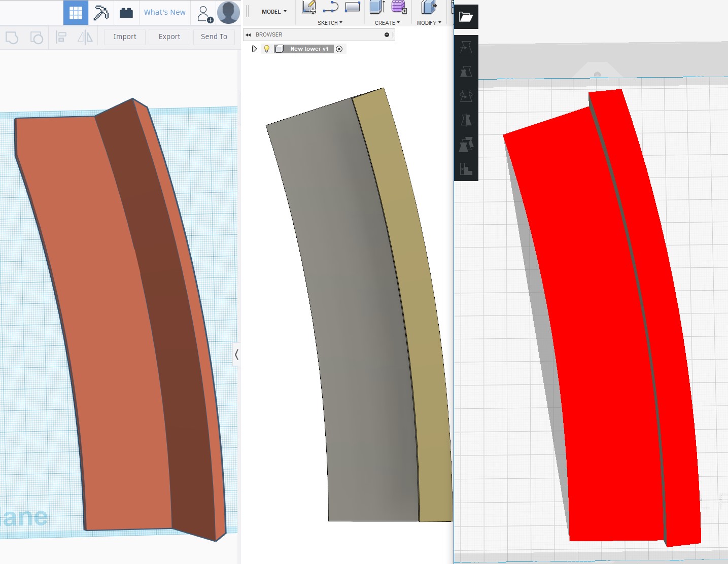The image size is (728, 564).
Task: Open the CREATE dropdown menu
Action: point(387,22)
